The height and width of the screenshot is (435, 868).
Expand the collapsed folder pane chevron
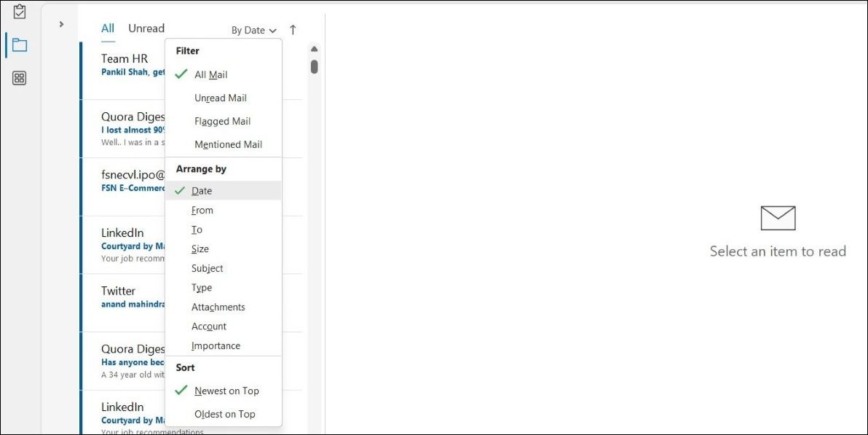pos(60,24)
